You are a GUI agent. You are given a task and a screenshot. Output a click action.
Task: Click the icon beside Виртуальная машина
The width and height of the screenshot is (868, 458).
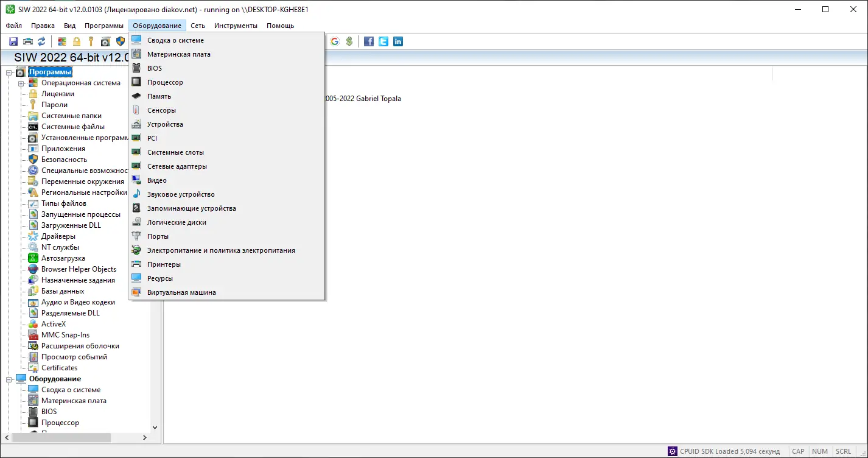pos(136,292)
